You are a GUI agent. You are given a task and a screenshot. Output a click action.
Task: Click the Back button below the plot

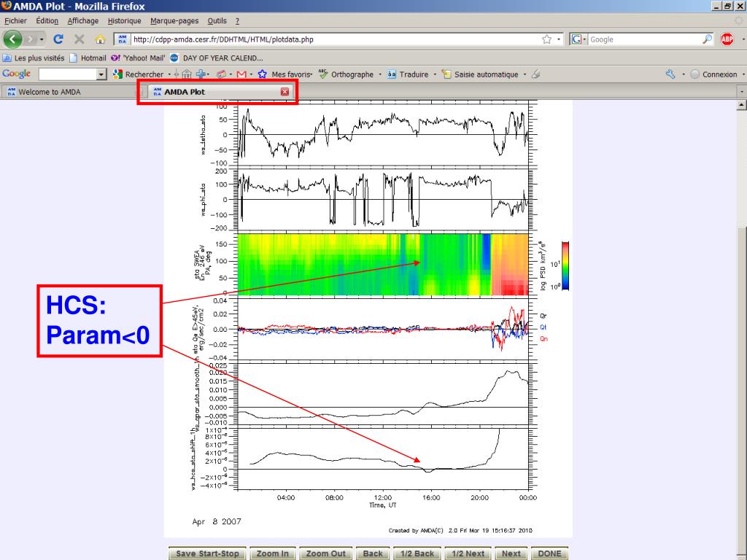tap(373, 553)
